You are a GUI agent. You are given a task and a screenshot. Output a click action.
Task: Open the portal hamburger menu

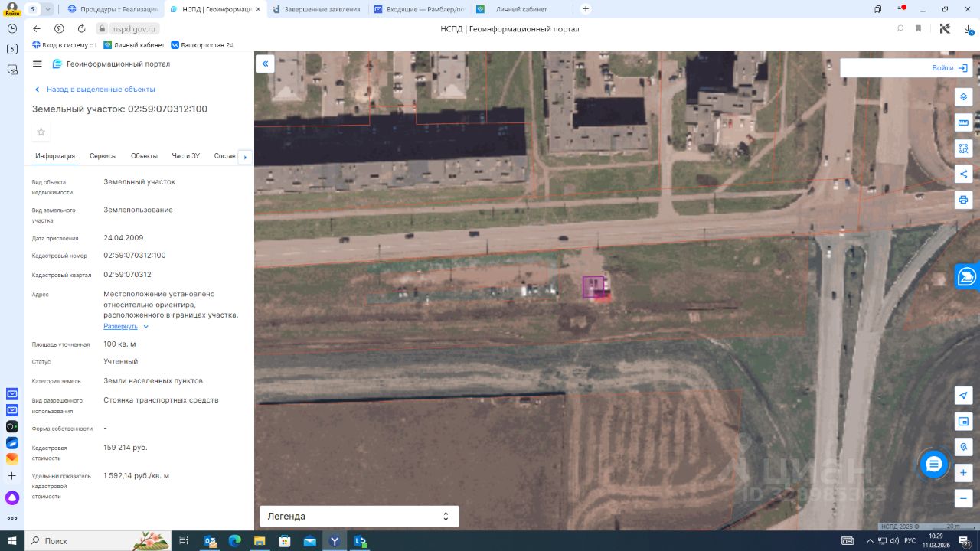coord(38,64)
